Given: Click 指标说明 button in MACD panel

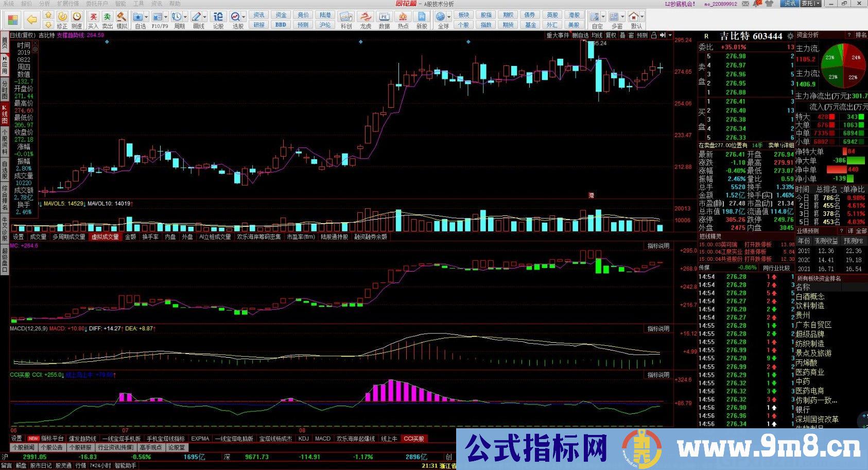Looking at the screenshot, I should [x=658, y=329].
